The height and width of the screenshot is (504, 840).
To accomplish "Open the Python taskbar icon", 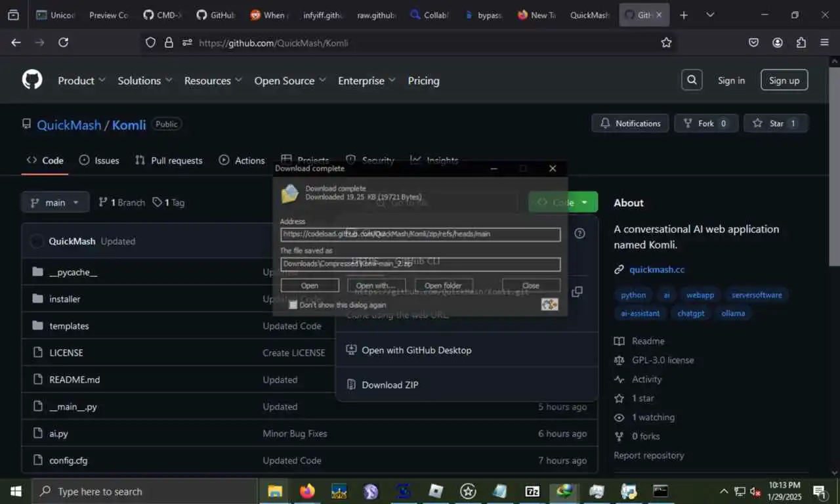I will pyautogui.click(x=629, y=491).
